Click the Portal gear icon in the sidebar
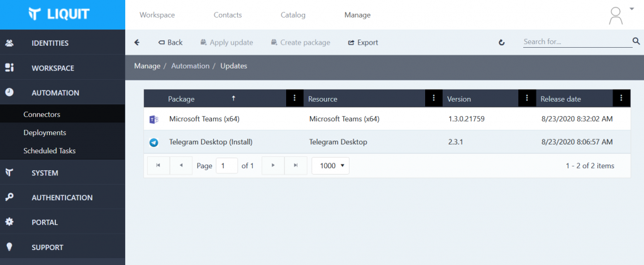The image size is (644, 265). click(x=9, y=222)
